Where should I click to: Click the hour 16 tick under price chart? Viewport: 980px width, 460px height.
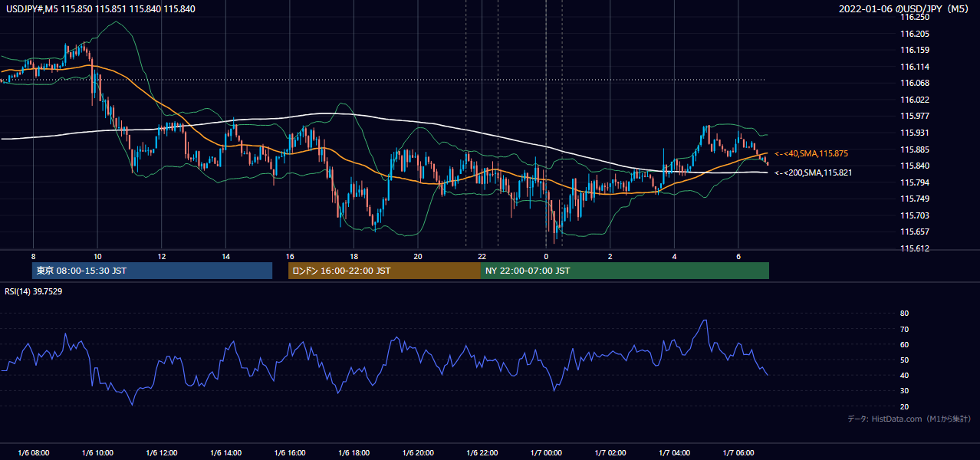(x=290, y=256)
